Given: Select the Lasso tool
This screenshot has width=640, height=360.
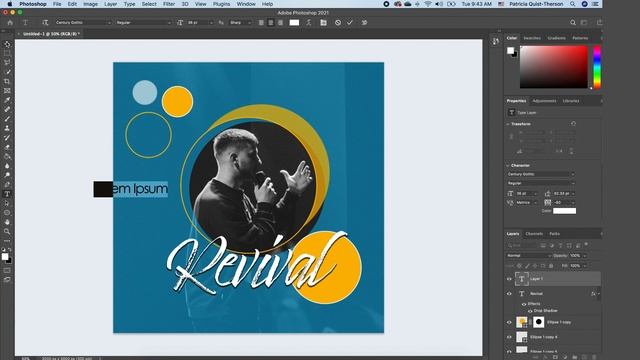Looking at the screenshot, I should (x=7, y=62).
